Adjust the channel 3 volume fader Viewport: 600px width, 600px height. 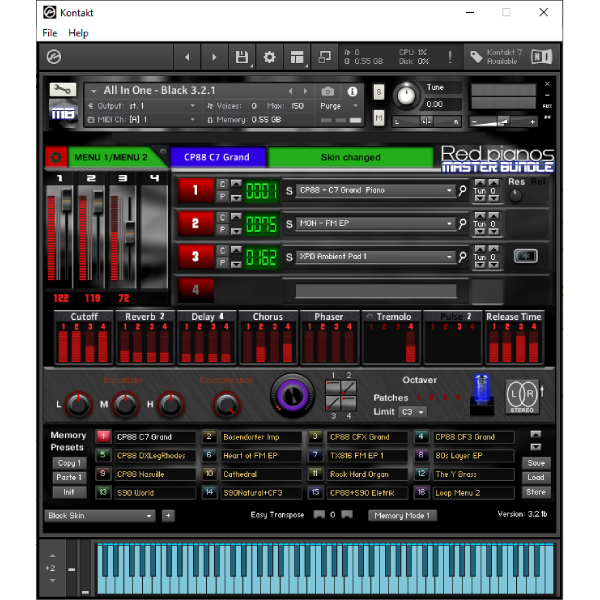pos(130,232)
